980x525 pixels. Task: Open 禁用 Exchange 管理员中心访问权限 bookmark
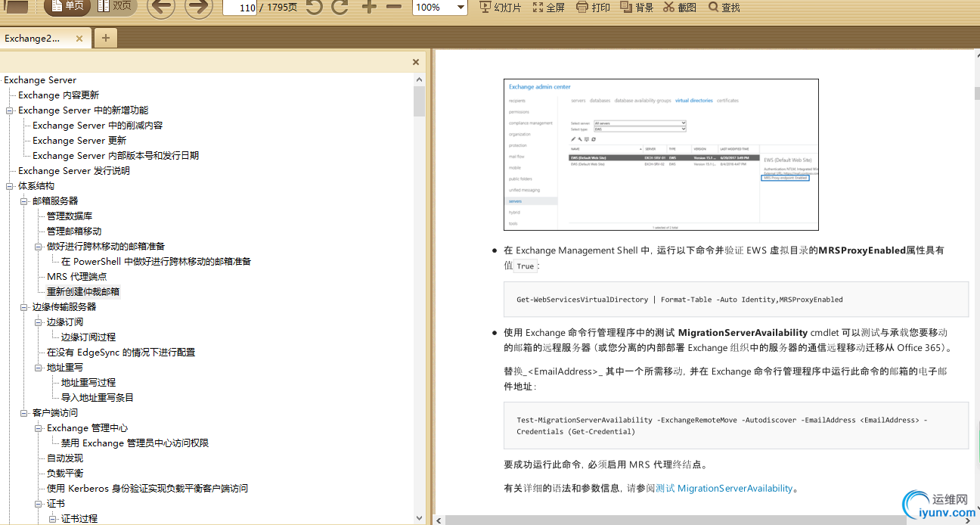[135, 443]
